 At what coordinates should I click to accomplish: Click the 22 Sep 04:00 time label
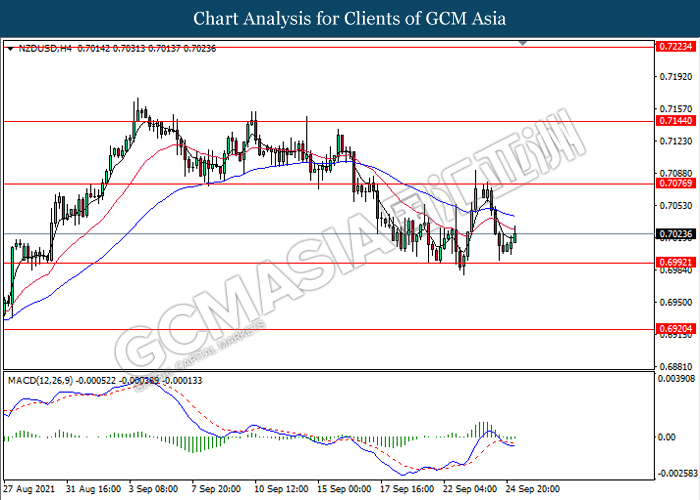470,489
